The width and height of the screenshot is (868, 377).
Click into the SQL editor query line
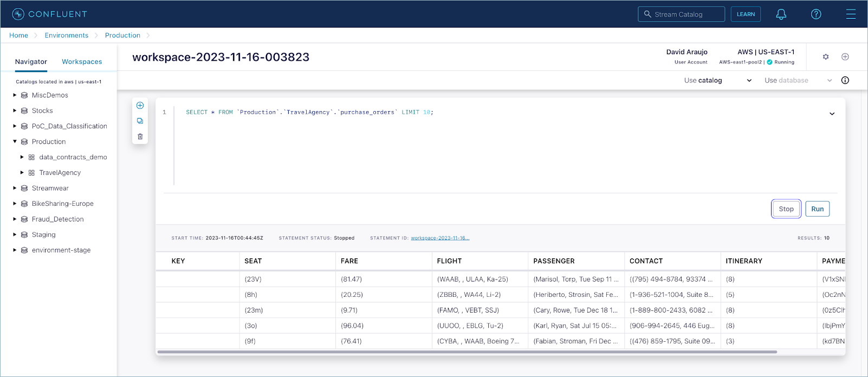pyautogui.click(x=309, y=112)
